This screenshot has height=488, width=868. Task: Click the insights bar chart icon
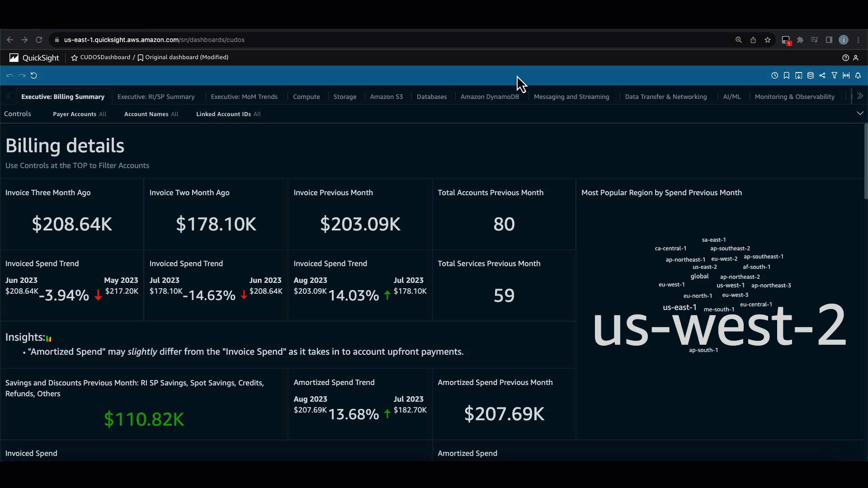coord(49,338)
